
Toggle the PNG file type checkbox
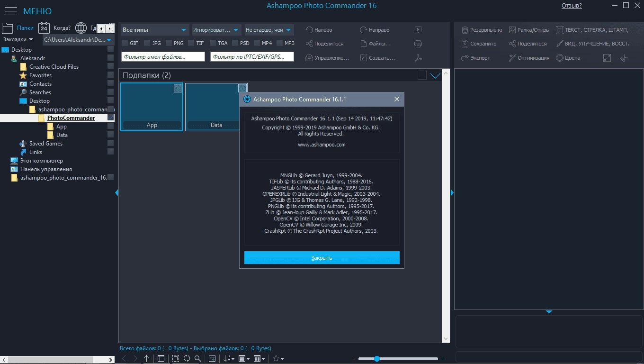tap(169, 43)
